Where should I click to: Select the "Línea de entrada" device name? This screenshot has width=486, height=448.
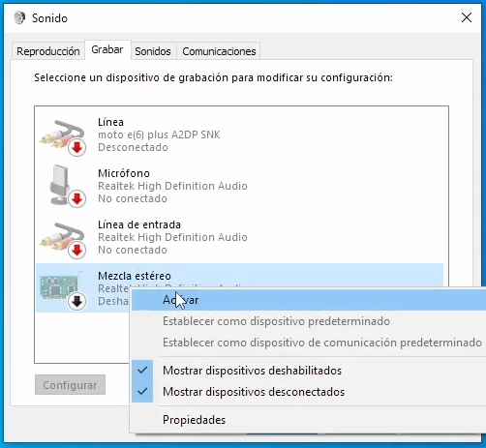(139, 224)
